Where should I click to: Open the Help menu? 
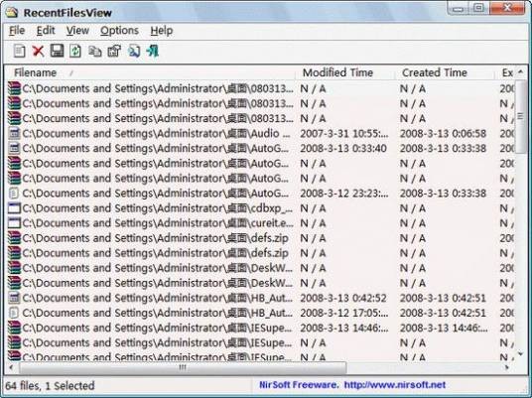click(162, 31)
